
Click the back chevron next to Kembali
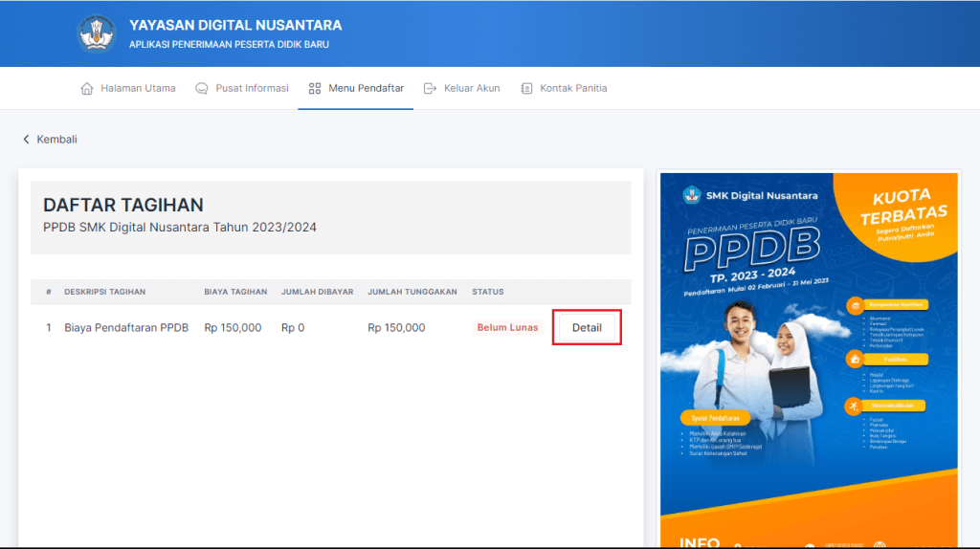(26, 139)
